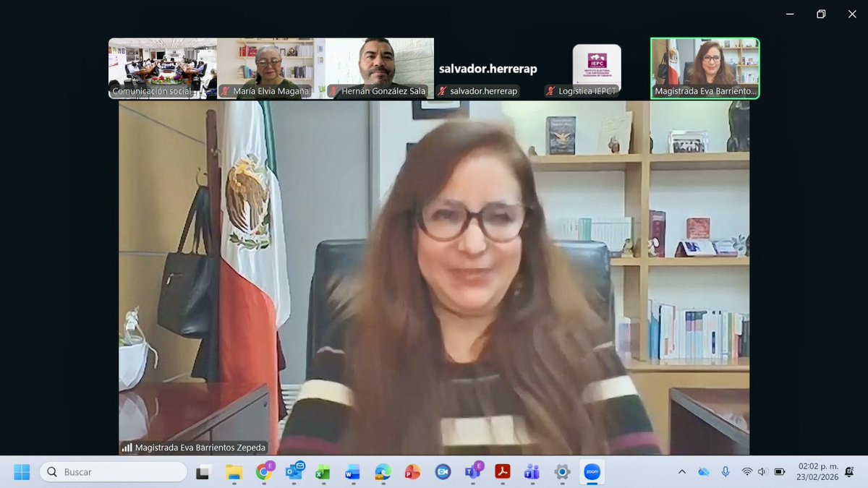Click muted mic icon beside salvador.herrerap label
The width and height of the screenshot is (868, 488).
(441, 91)
